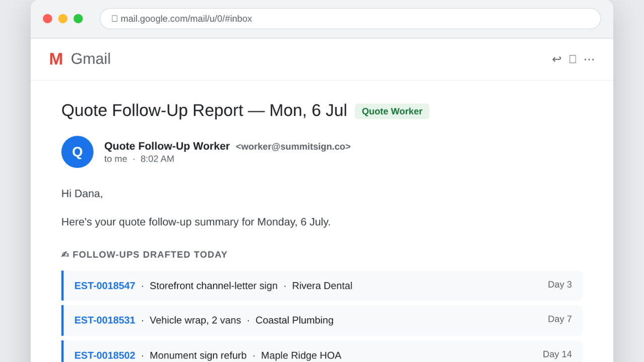This screenshot has width=644, height=362.
Task: Click the square icon beside reply arrow
Action: tap(573, 59)
